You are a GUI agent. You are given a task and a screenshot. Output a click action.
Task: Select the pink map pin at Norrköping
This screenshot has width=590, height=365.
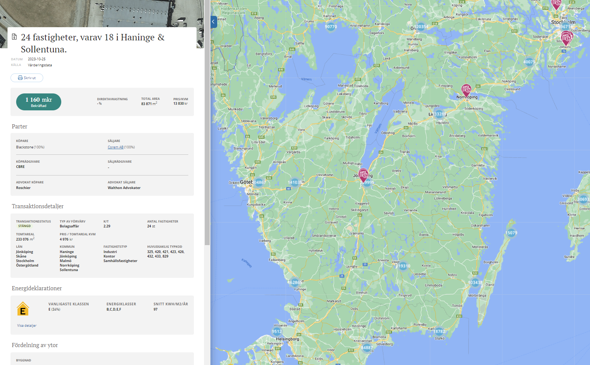[x=466, y=91]
